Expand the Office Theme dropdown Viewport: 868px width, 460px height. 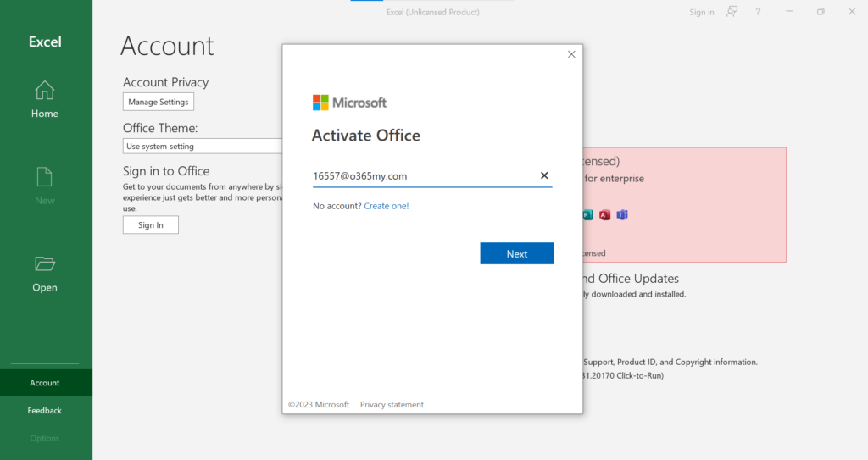[203, 147]
